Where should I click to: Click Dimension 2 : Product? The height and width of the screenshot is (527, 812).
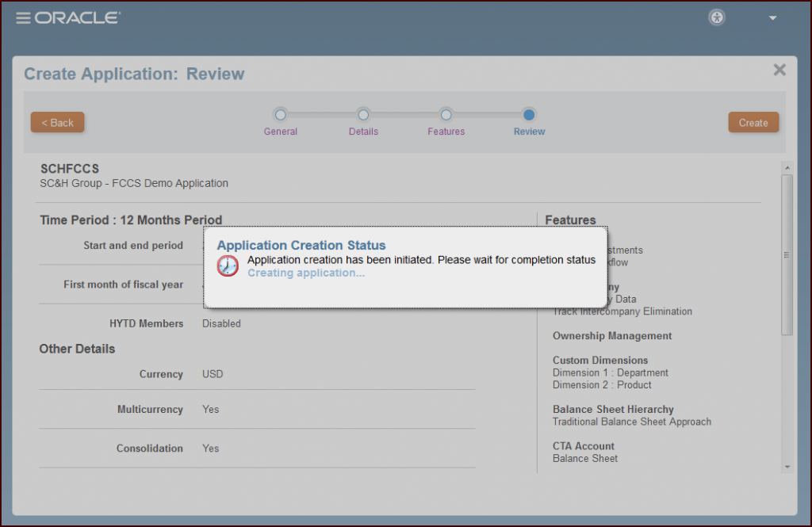[x=602, y=385]
